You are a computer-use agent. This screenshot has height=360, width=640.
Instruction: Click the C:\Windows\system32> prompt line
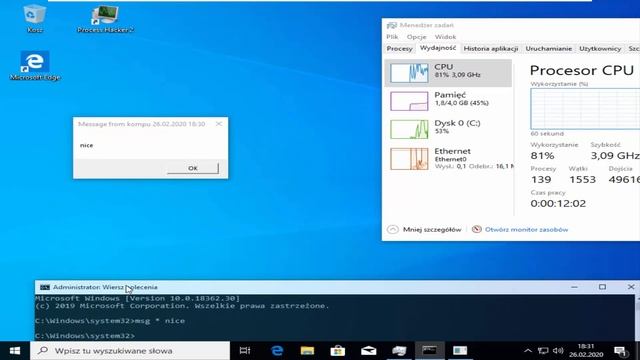85,336
